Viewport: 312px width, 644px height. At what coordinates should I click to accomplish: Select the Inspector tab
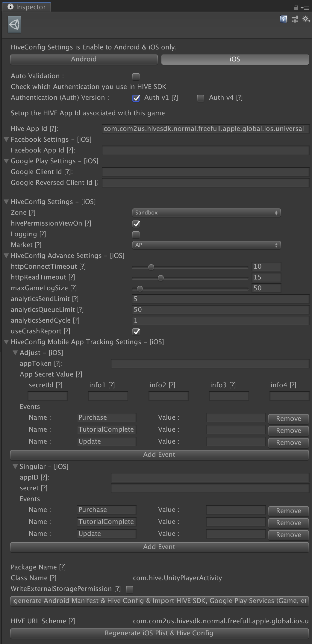click(x=27, y=7)
